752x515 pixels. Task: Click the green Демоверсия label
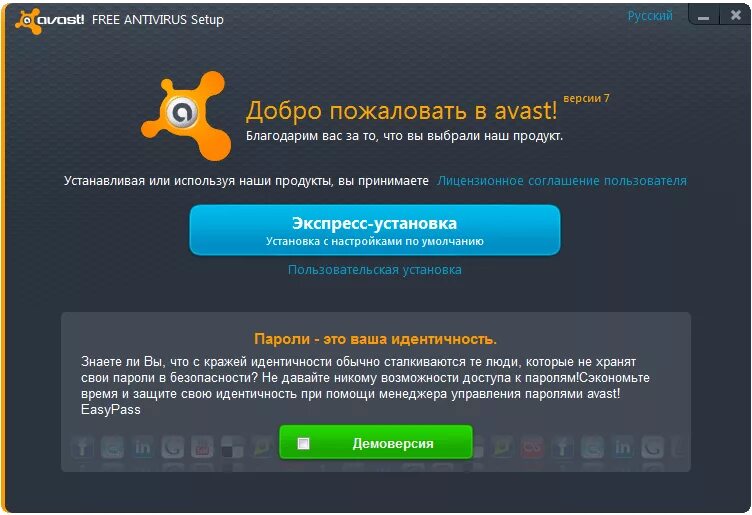pyautogui.click(x=393, y=444)
